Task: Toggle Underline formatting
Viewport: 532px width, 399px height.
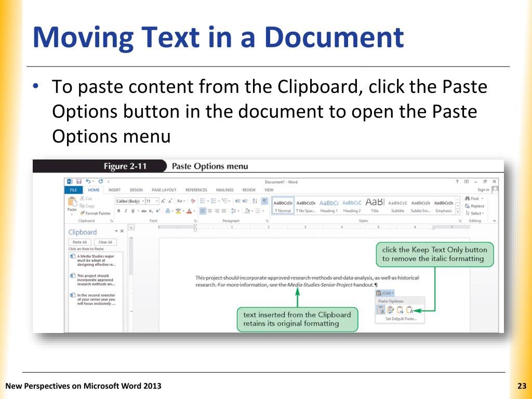Action: point(132,211)
